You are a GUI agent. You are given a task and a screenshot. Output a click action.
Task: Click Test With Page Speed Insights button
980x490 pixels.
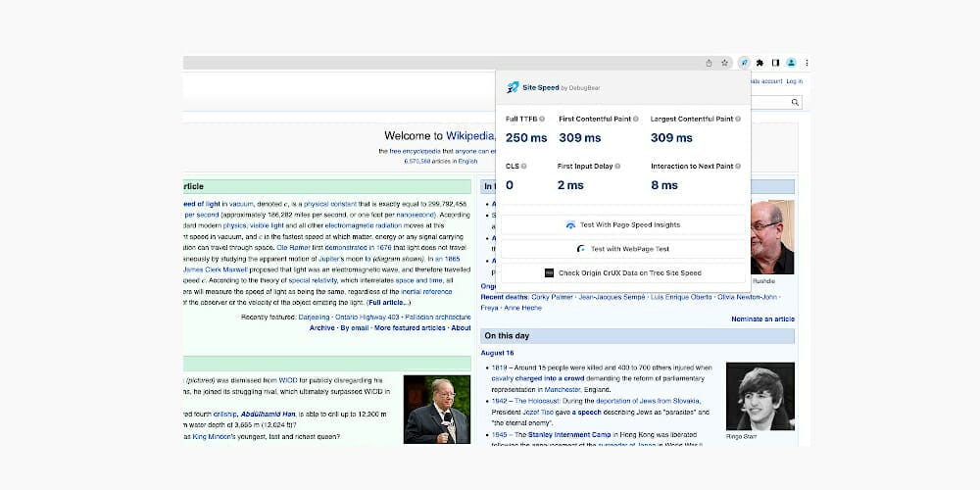pyautogui.click(x=623, y=225)
